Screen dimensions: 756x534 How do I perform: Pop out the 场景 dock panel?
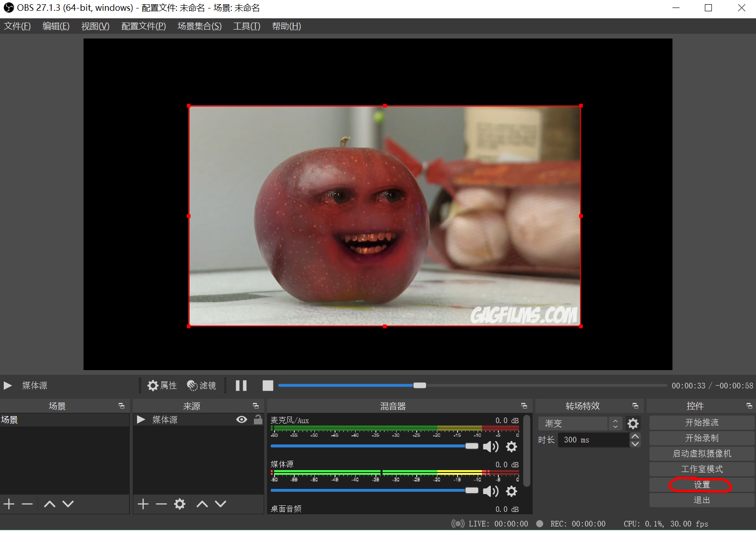[122, 406]
